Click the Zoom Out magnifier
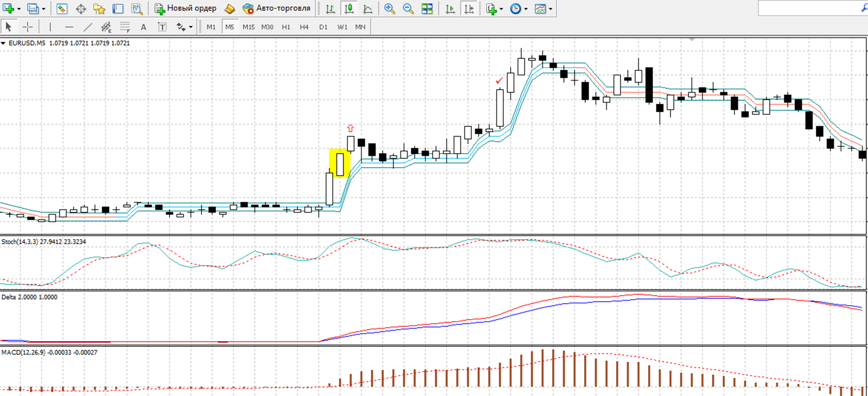868x396 pixels. pyautogui.click(x=408, y=9)
